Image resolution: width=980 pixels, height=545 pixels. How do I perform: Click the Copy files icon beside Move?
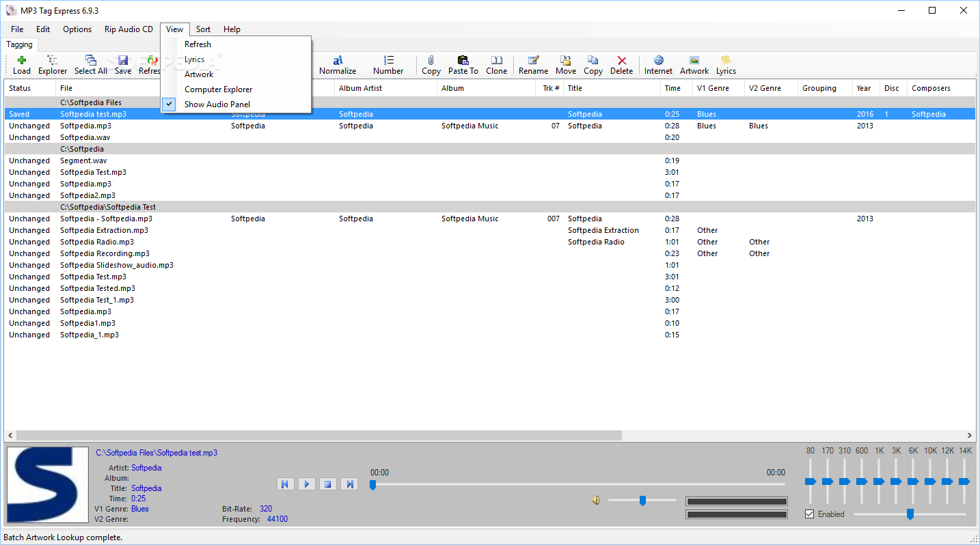click(593, 61)
